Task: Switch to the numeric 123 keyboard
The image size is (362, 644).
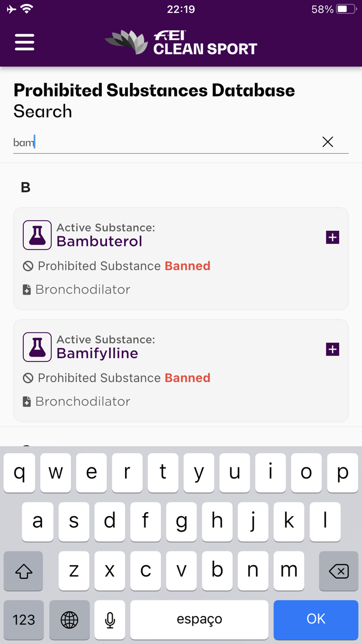Action: click(23, 620)
